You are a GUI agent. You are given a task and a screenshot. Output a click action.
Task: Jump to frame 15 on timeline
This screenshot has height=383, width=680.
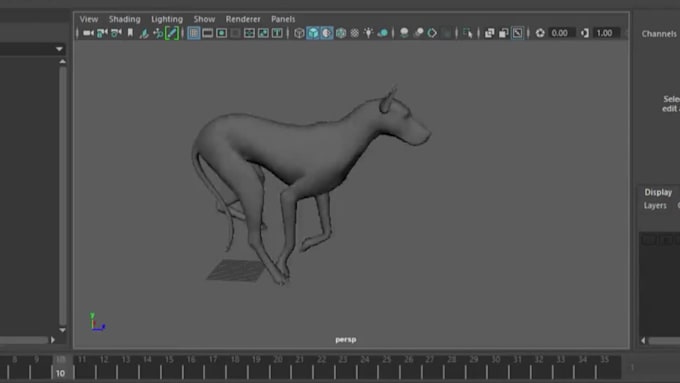click(x=169, y=360)
